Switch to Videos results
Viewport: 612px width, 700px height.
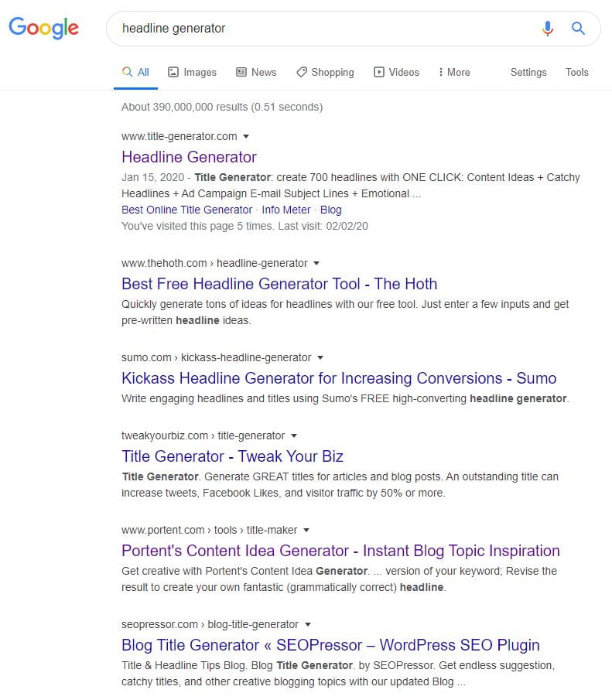pos(396,73)
